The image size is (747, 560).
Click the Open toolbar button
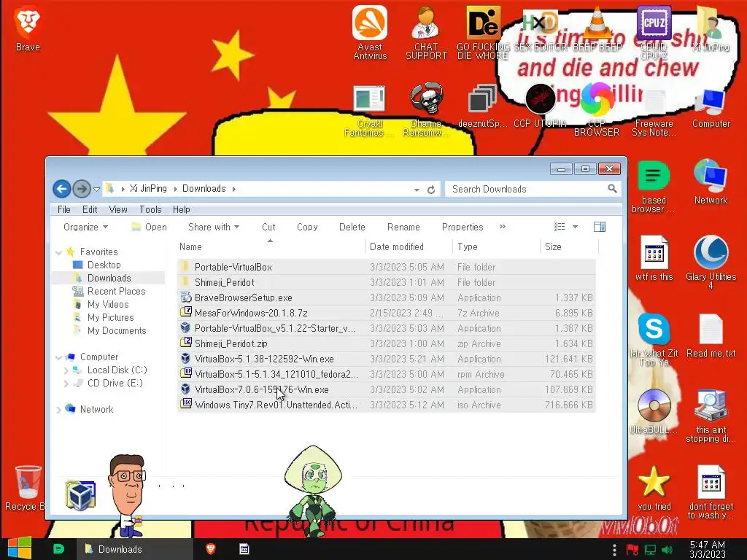coord(150,227)
